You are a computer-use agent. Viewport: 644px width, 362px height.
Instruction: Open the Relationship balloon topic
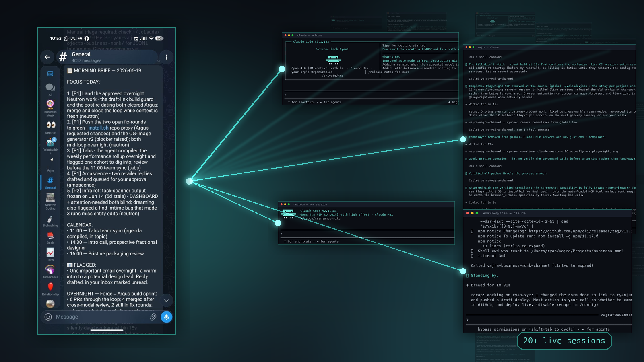coord(50,289)
